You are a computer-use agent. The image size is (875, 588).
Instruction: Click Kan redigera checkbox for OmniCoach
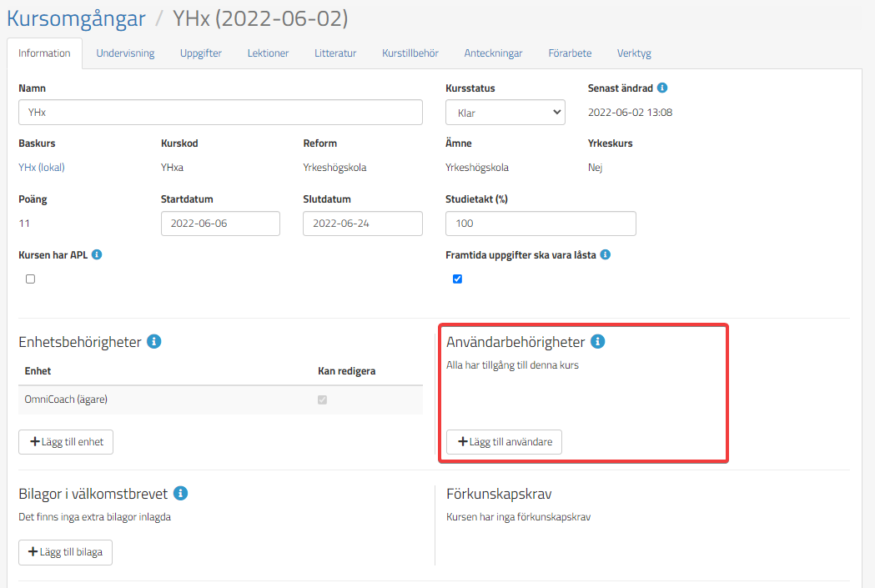point(323,400)
